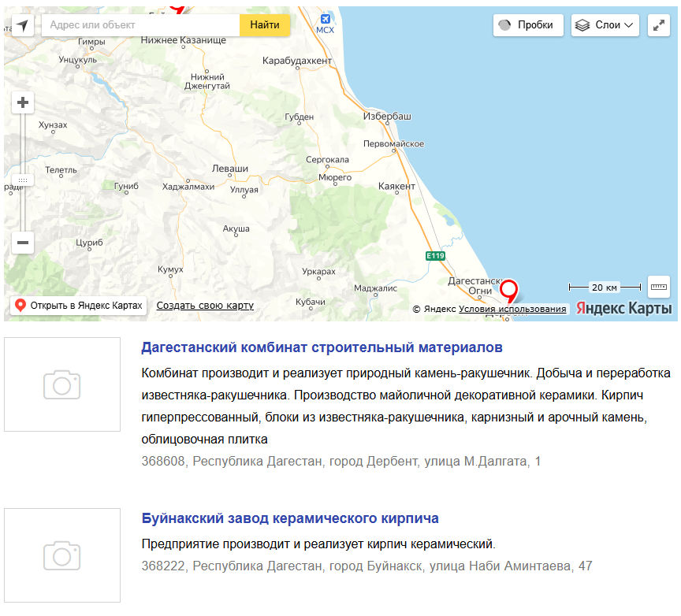Open Буйнакский завод керамического кирпича link
Screen dimensions: 681x616
point(290,518)
